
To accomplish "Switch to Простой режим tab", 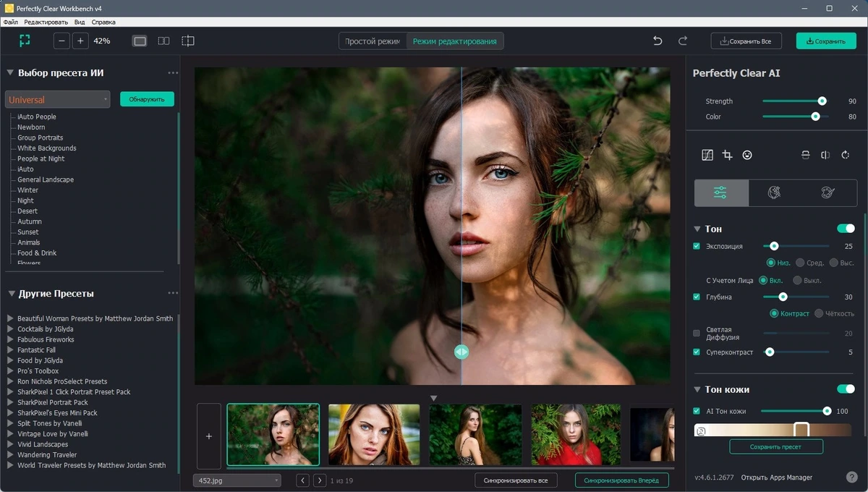I will click(x=373, y=41).
